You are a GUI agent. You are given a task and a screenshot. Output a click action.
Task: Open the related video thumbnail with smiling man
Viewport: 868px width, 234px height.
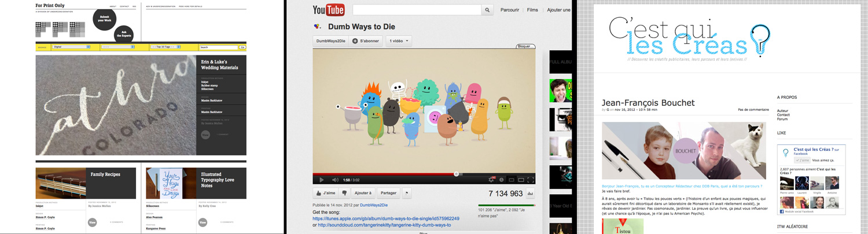point(560,91)
